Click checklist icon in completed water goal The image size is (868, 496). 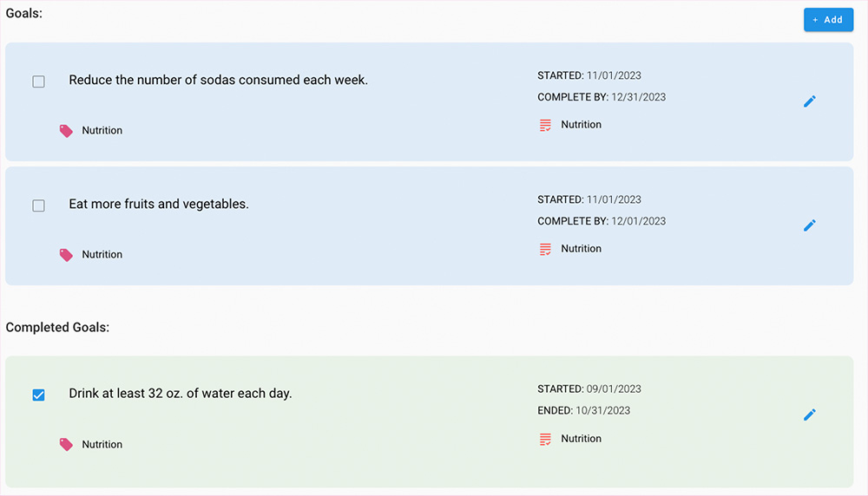545,440
